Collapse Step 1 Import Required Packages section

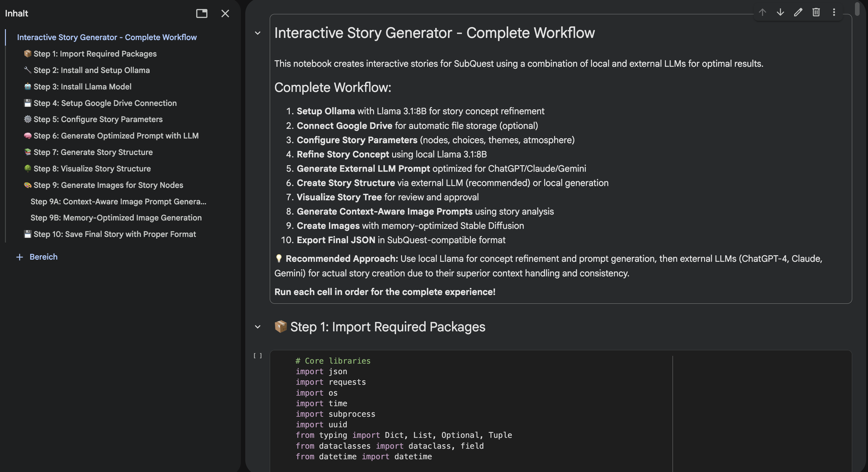258,327
